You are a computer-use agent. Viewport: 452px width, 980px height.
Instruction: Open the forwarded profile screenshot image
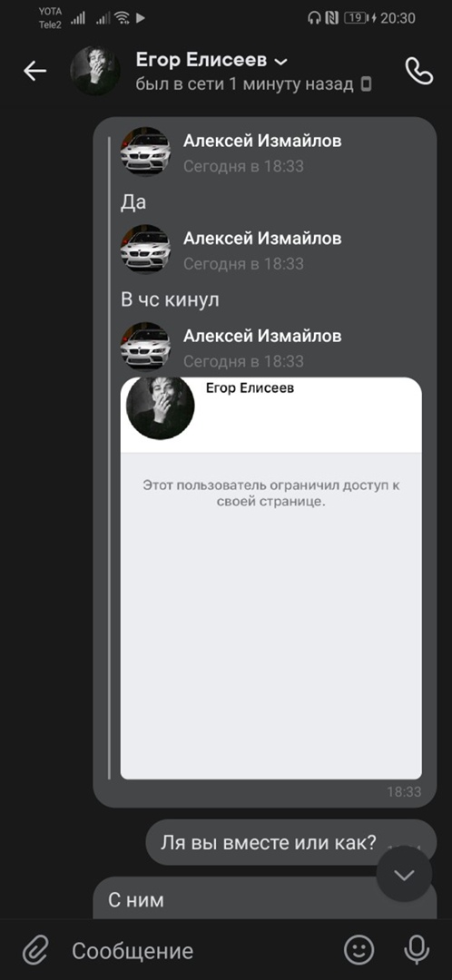(270, 578)
